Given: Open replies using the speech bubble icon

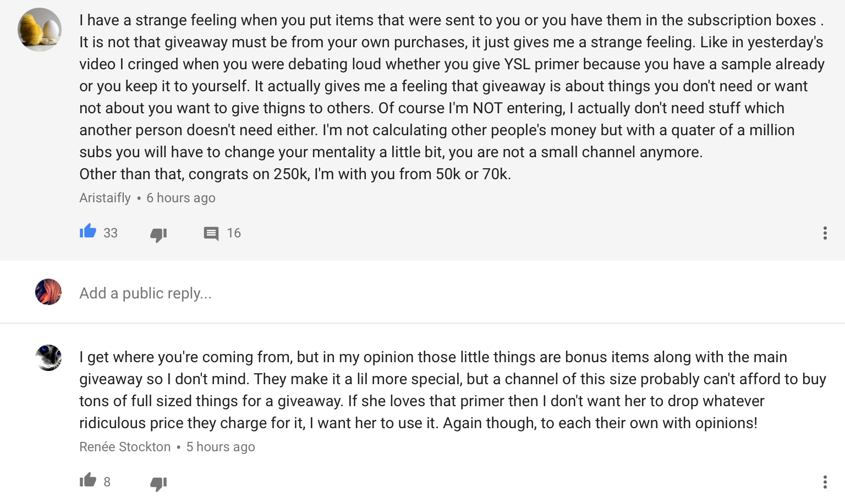Looking at the screenshot, I should [x=211, y=234].
